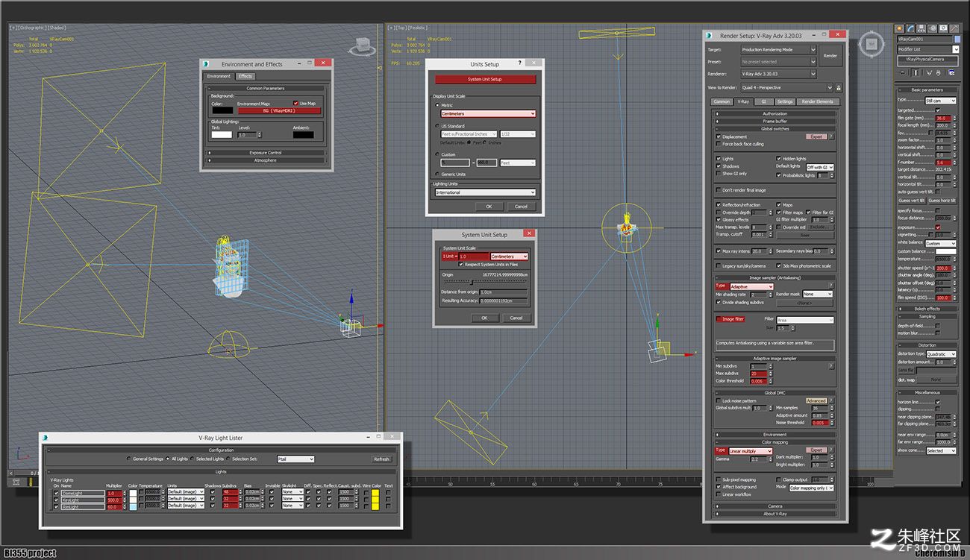
Task: Switch to V-Ray tab in Render Setup
Action: (743, 101)
